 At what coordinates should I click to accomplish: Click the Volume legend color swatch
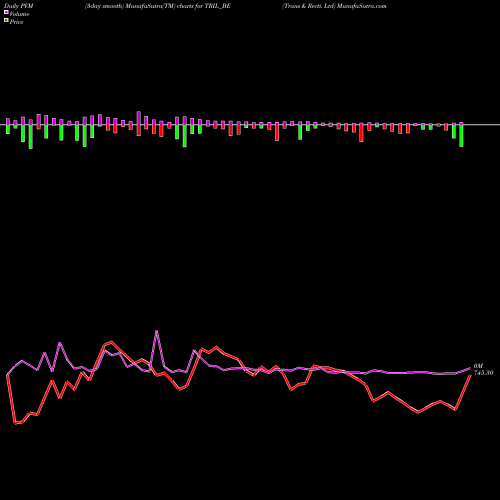pyautogui.click(x=6, y=13)
